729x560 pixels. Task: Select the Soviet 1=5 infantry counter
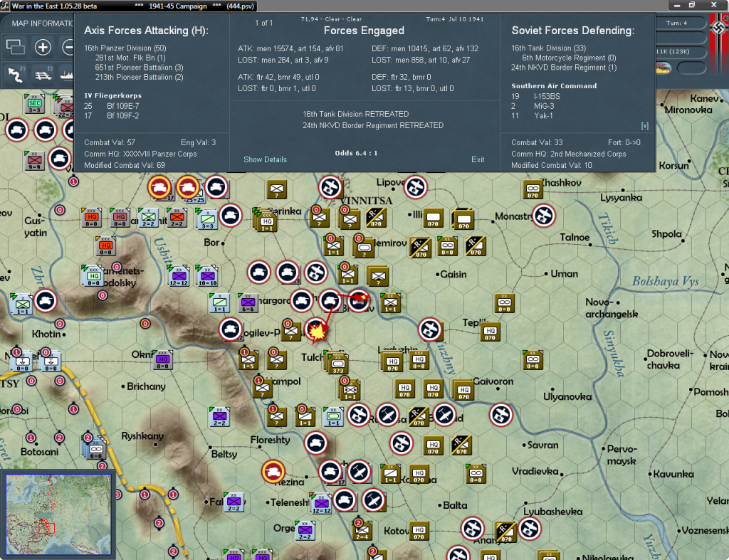coord(248,359)
